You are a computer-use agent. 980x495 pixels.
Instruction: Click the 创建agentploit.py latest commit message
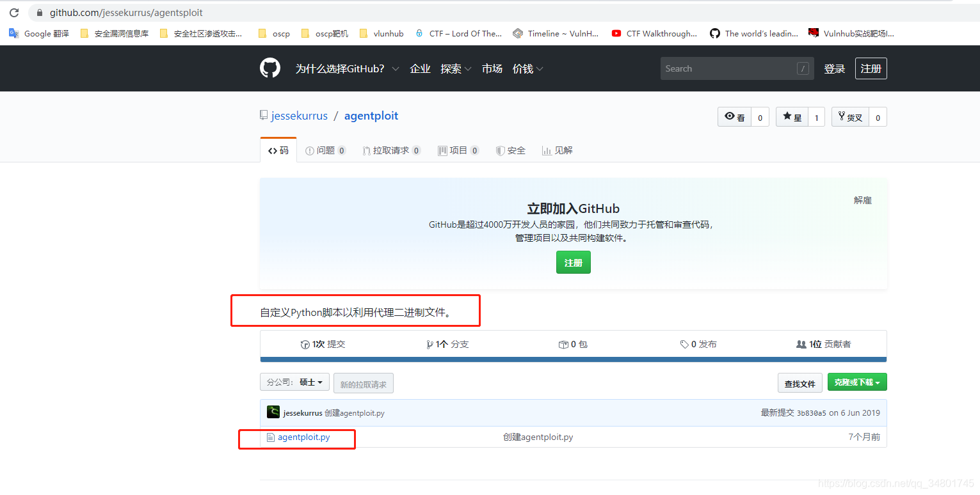[x=355, y=413]
